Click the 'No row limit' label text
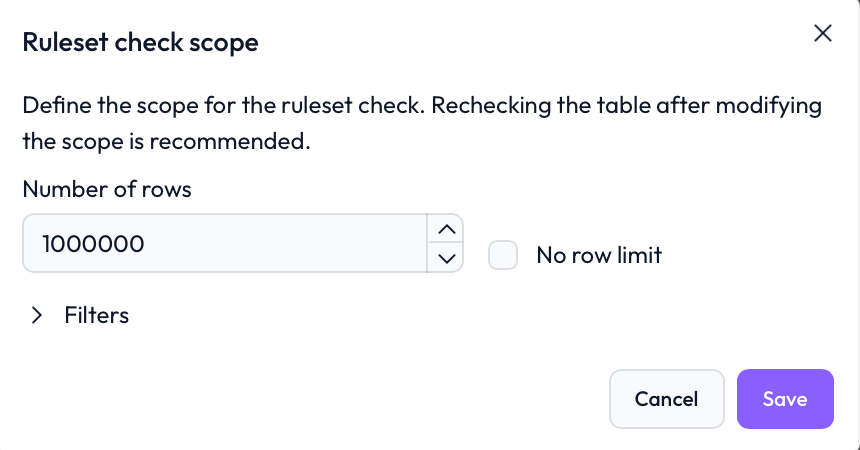Screen dimensions: 860x450 tap(598, 255)
